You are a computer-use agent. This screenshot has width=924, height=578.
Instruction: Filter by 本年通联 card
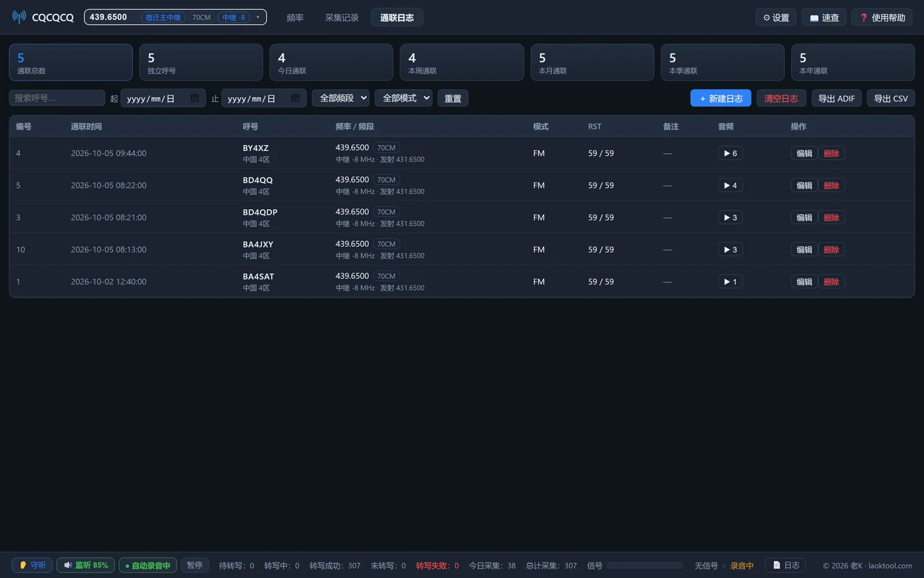tap(853, 62)
